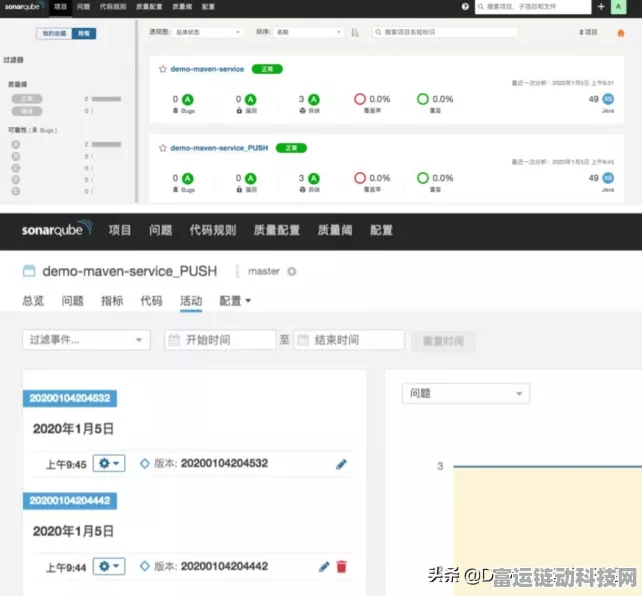Screen dimensions: 642x596
Task: Edit version 20200104204442 with the pencil icon
Action: tap(324, 567)
